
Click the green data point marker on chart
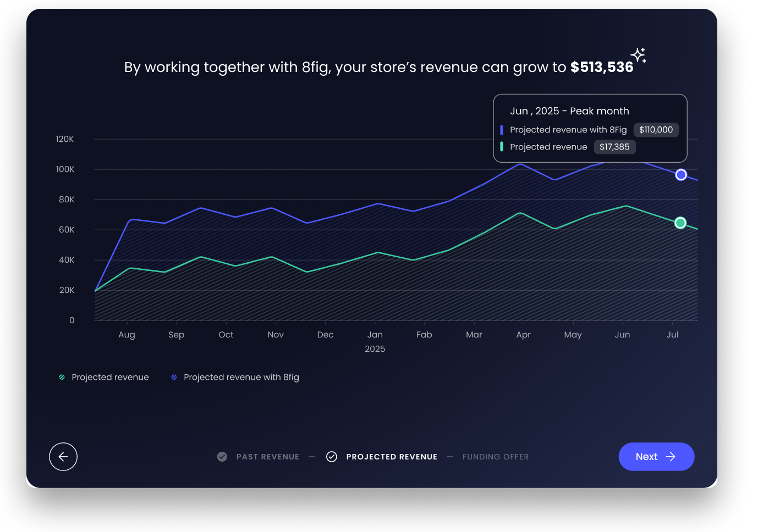pos(680,223)
